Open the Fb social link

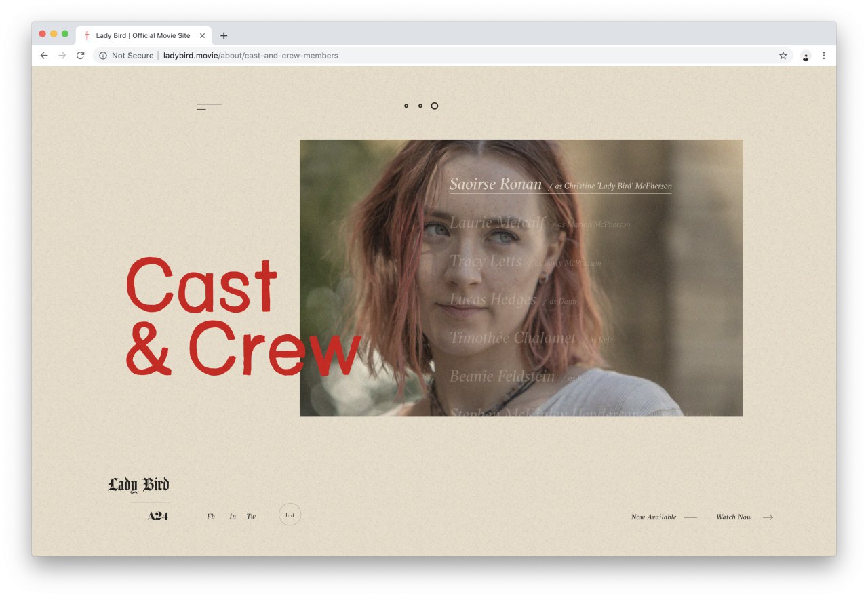point(211,517)
